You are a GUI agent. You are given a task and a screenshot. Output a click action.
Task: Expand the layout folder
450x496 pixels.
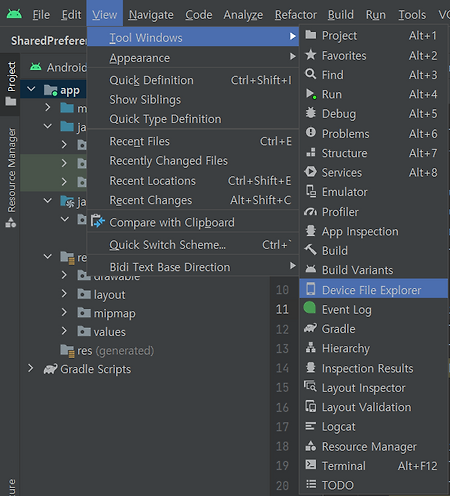64,294
